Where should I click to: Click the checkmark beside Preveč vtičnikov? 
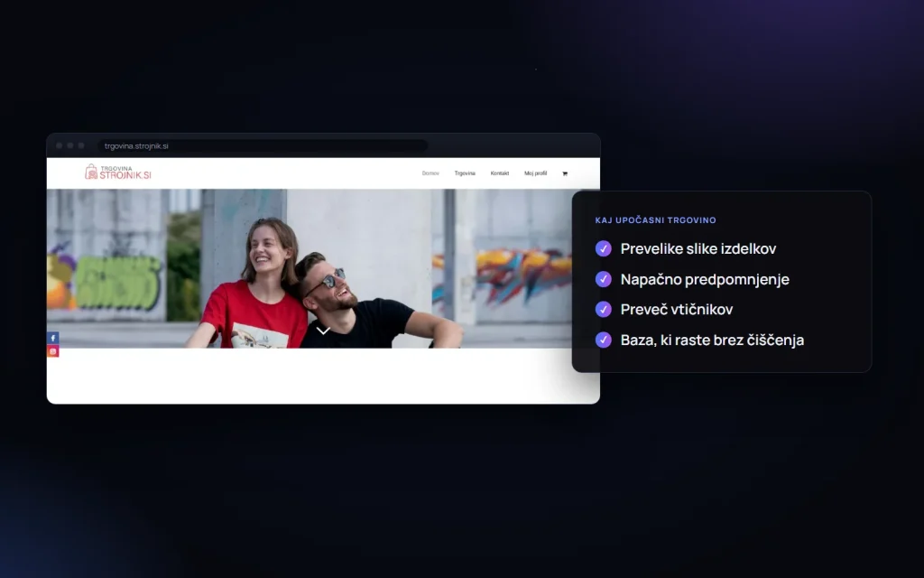pos(604,309)
